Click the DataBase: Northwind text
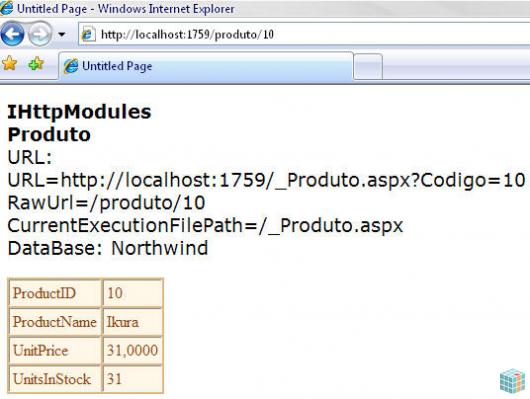 [x=107, y=248]
